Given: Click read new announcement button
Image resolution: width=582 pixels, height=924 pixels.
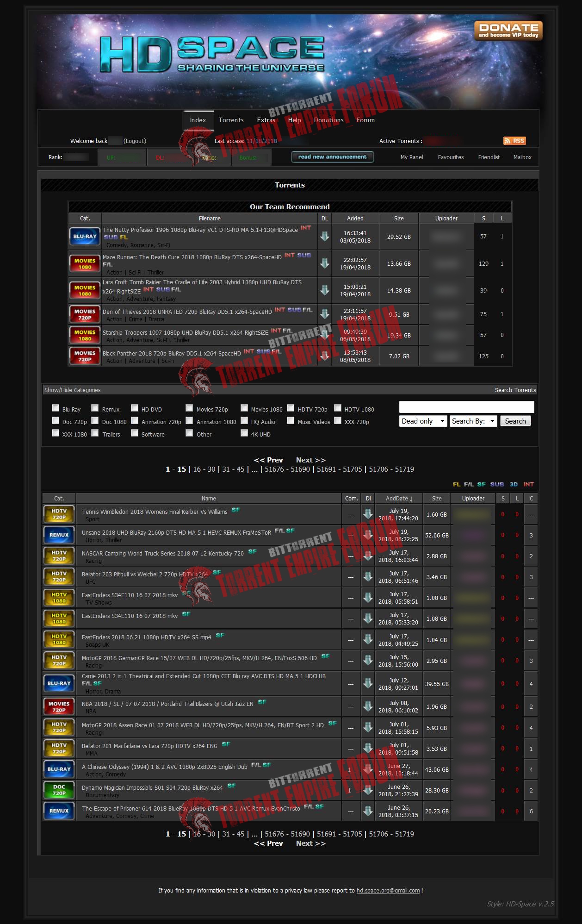Looking at the screenshot, I should (332, 157).
